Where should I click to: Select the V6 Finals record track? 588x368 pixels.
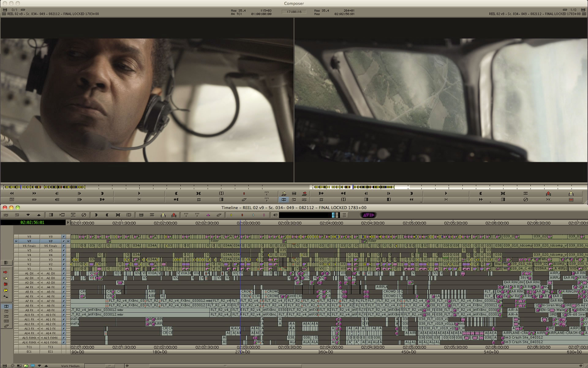click(51, 246)
